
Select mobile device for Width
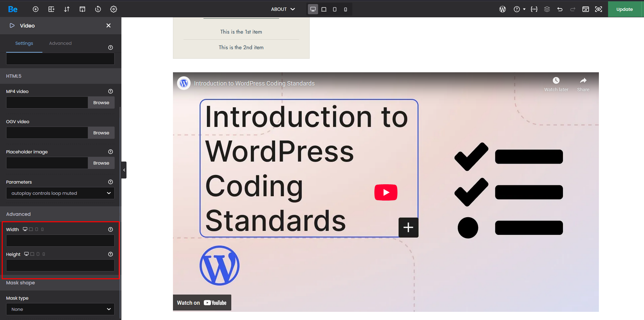(42, 229)
